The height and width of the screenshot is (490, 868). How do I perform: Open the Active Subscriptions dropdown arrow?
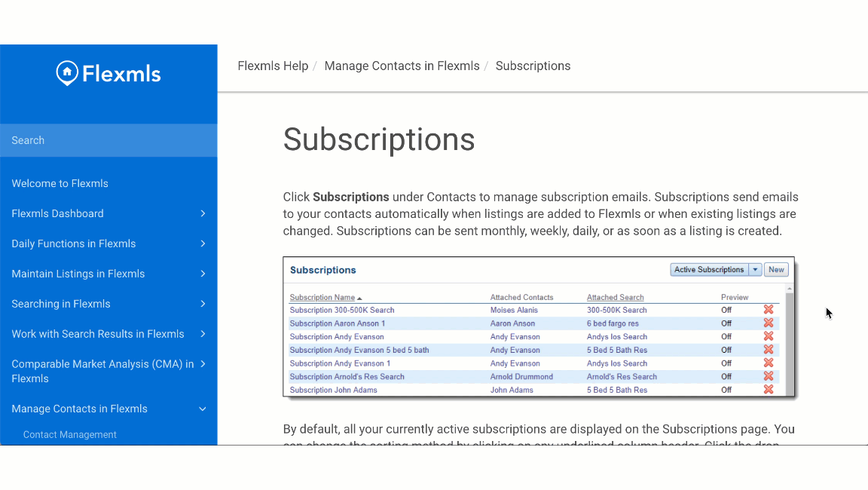755,270
